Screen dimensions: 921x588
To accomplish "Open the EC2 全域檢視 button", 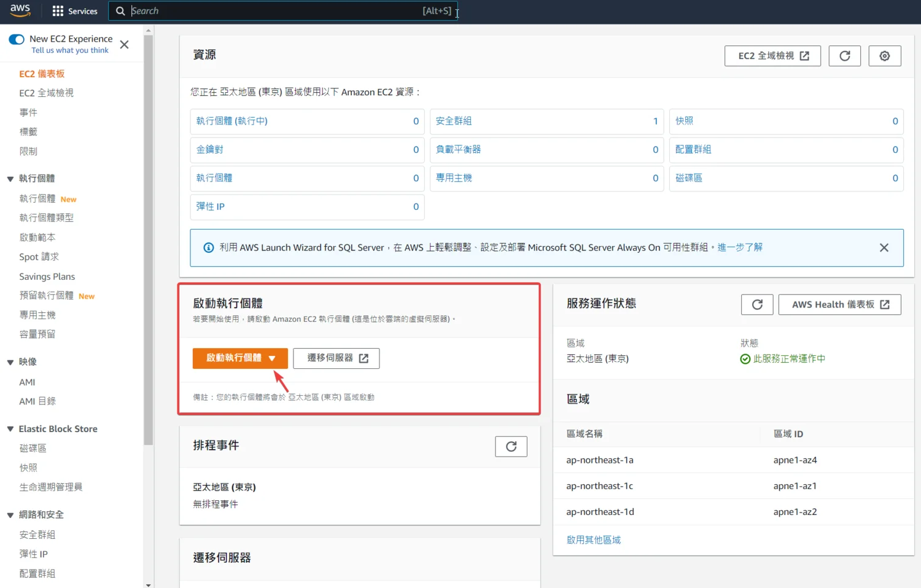I will [x=772, y=56].
